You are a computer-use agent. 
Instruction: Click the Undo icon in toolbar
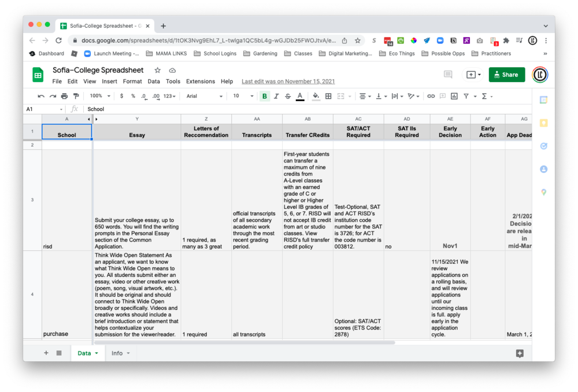pyautogui.click(x=41, y=96)
